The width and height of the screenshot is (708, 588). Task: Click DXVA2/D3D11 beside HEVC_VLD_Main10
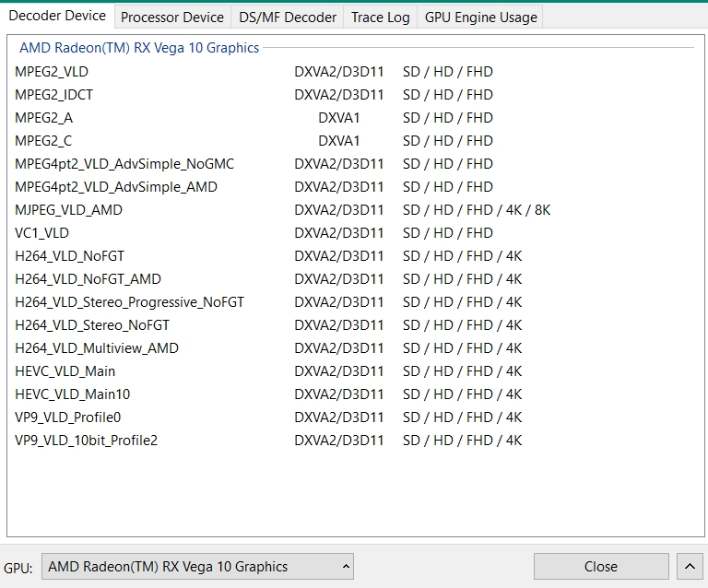pyautogui.click(x=338, y=394)
